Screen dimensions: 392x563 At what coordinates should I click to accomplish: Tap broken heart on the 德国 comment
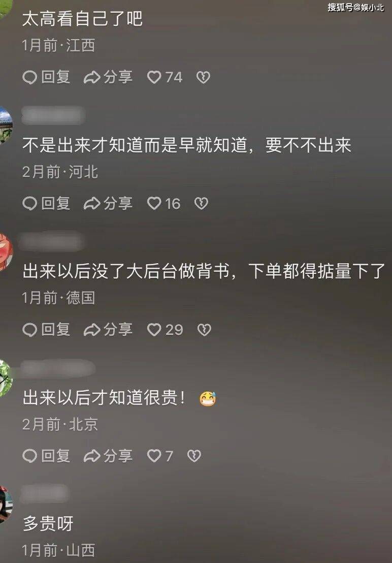(x=204, y=330)
